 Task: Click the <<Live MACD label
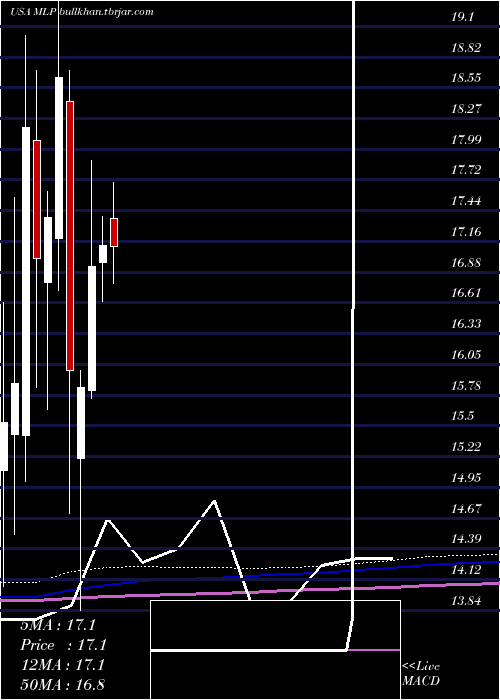click(x=421, y=674)
